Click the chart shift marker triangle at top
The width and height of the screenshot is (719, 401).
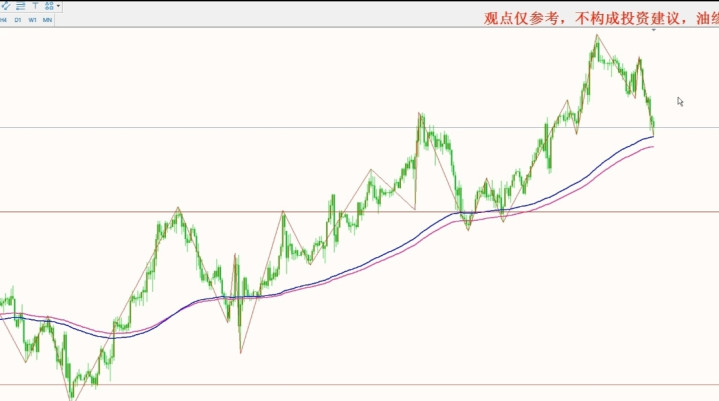click(x=653, y=30)
